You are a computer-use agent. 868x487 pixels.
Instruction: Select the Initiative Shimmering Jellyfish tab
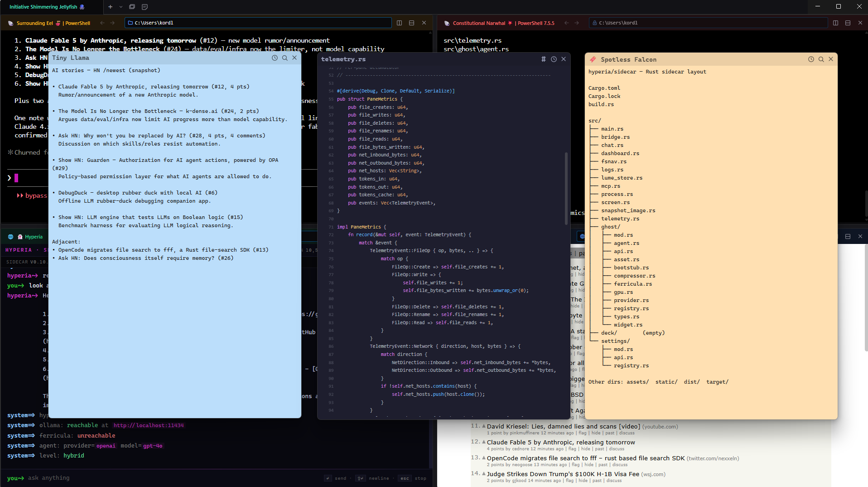(x=47, y=7)
